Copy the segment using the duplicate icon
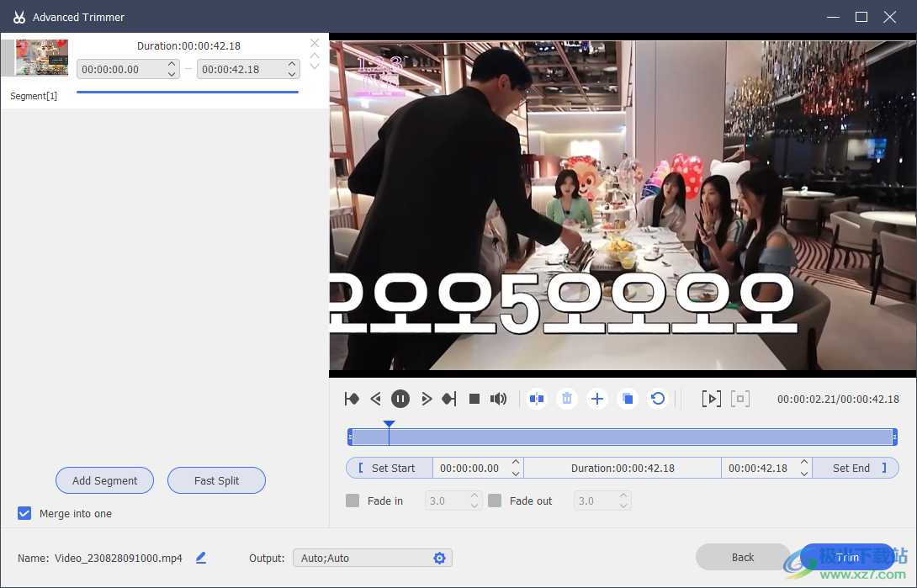This screenshot has width=917, height=588. coord(628,399)
